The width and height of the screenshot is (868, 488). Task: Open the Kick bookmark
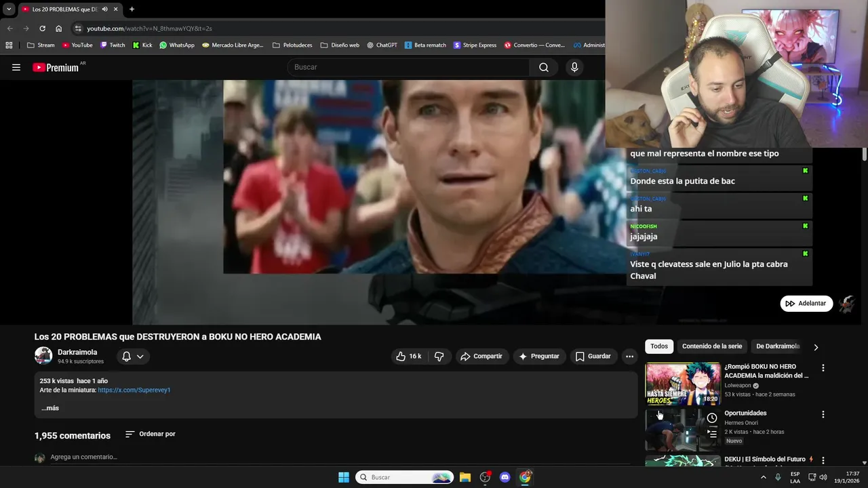click(x=142, y=45)
